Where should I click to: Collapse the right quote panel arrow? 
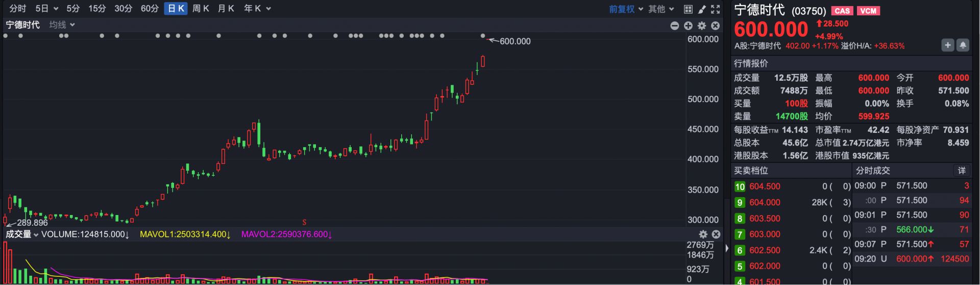click(x=727, y=249)
